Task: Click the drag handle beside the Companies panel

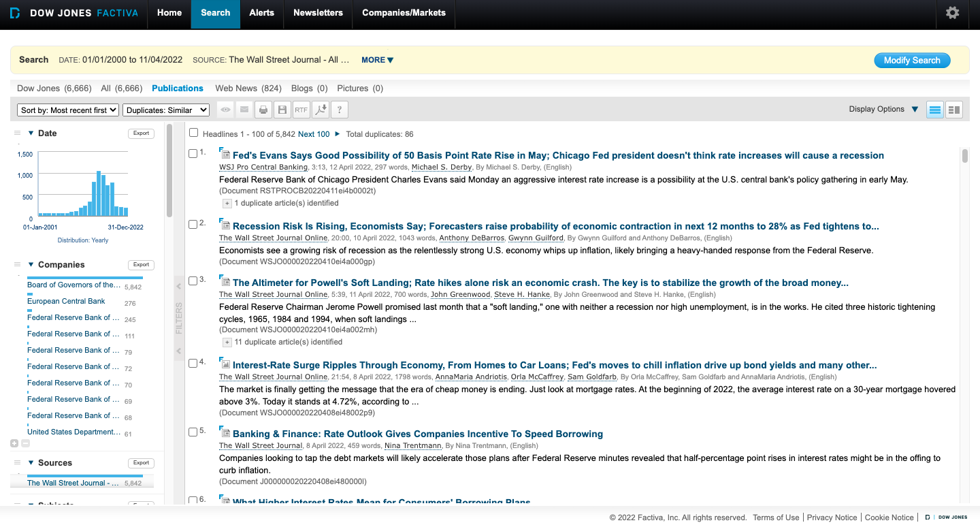Action: [18, 265]
